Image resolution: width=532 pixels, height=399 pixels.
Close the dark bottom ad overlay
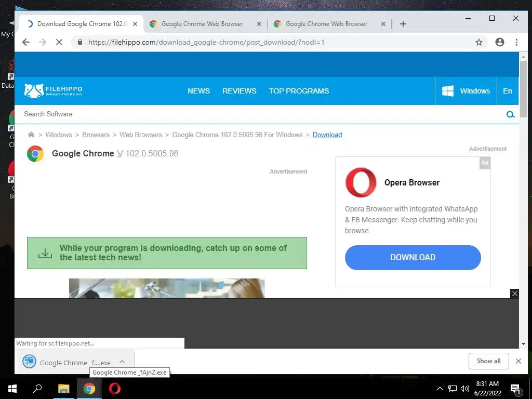click(514, 294)
